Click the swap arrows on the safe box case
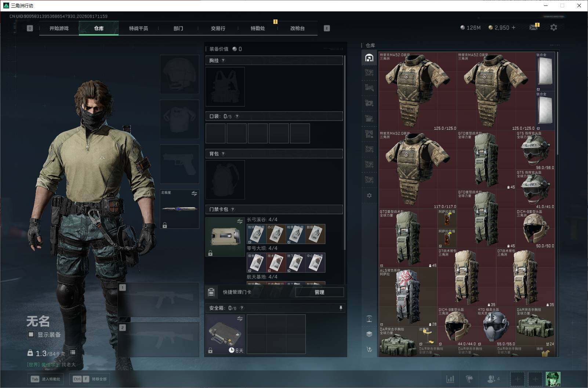 (x=240, y=319)
